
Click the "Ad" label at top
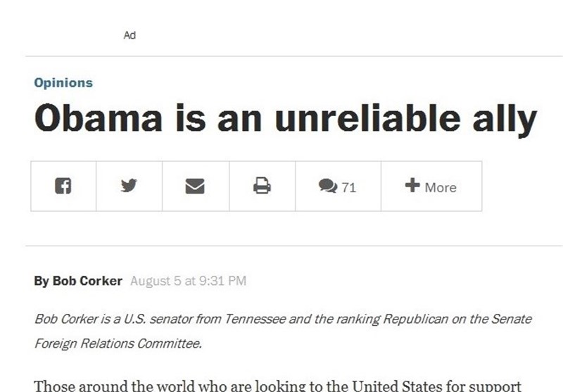(x=129, y=35)
